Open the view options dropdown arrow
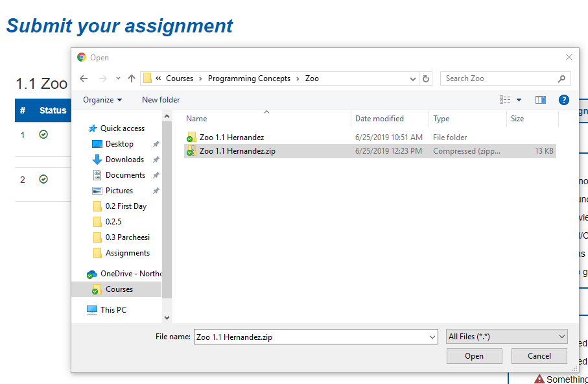The width and height of the screenshot is (588, 384). point(519,100)
